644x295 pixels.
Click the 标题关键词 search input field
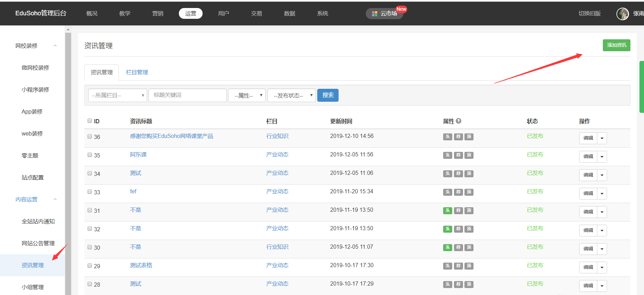[x=188, y=95]
